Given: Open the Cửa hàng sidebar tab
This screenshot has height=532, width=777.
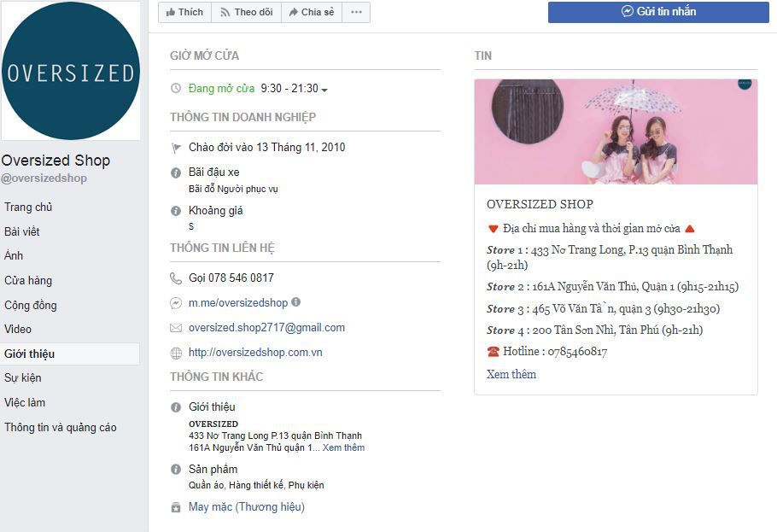Looking at the screenshot, I should tap(28, 280).
